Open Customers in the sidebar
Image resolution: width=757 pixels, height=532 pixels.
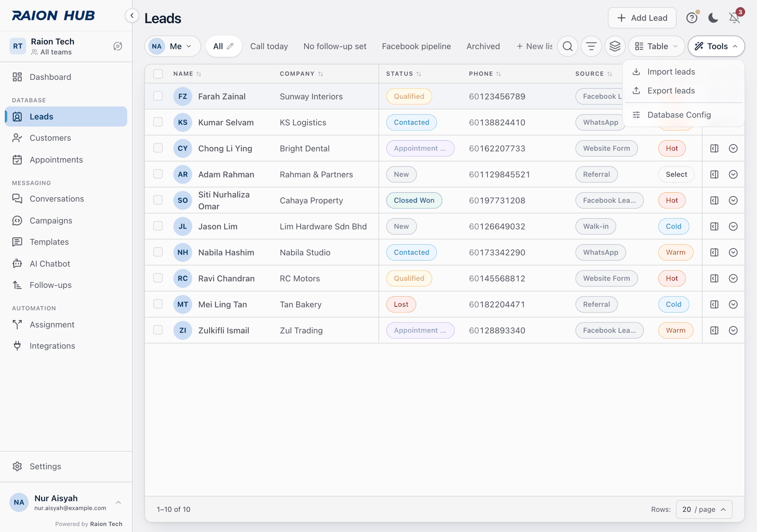click(66, 138)
